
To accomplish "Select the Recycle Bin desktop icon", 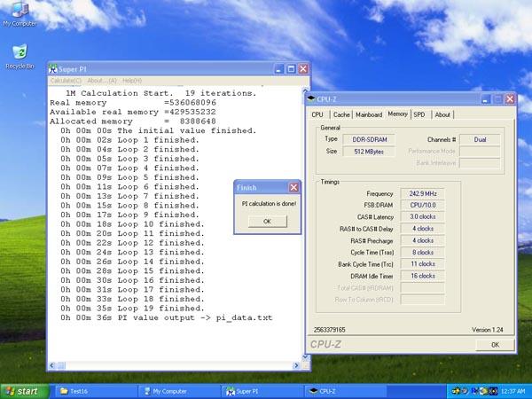I will click(x=20, y=57).
